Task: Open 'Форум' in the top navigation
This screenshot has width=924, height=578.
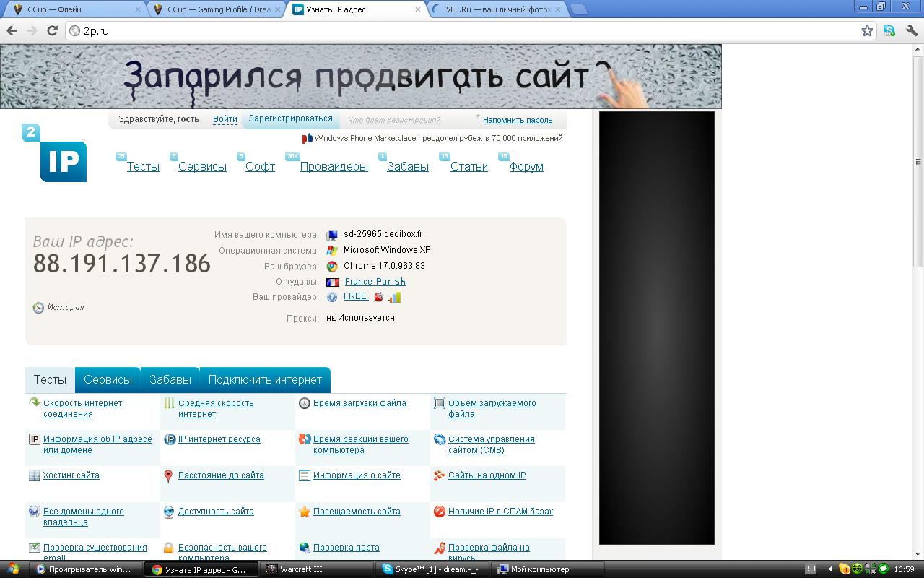Action: point(526,167)
